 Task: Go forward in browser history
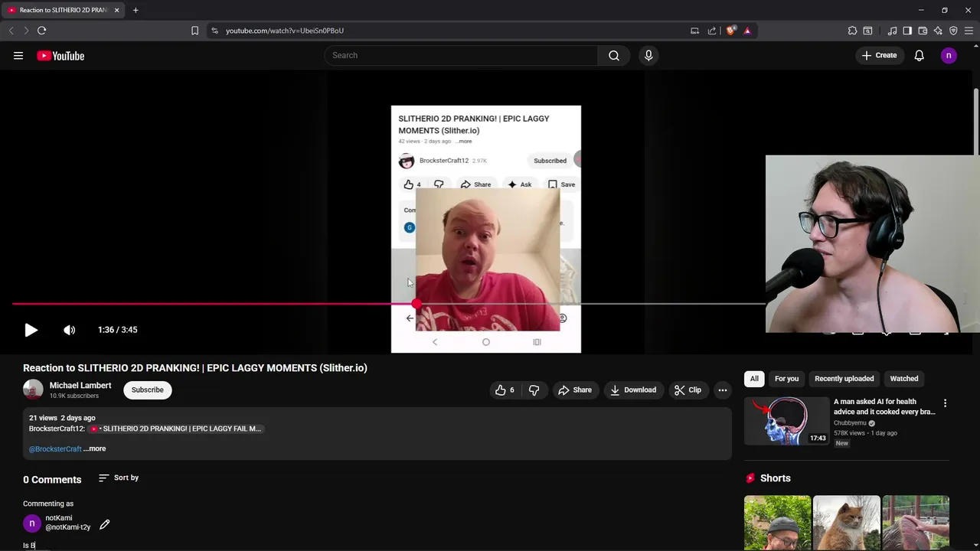[x=25, y=31]
